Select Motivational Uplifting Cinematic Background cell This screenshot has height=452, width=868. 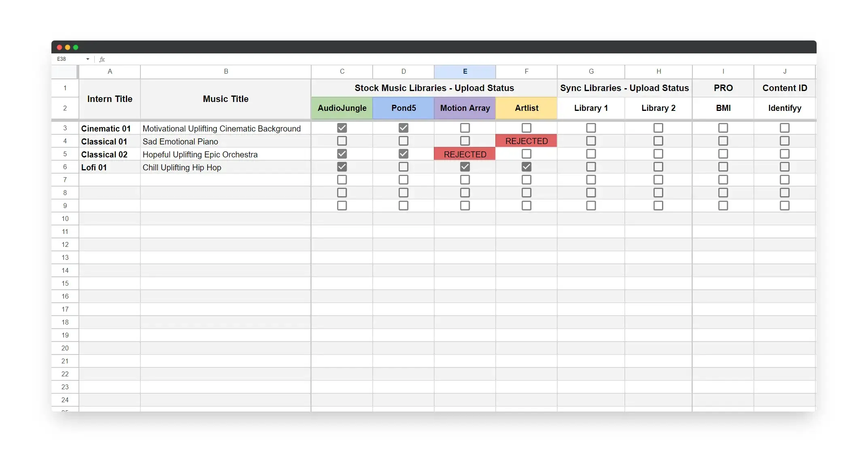[226, 128]
